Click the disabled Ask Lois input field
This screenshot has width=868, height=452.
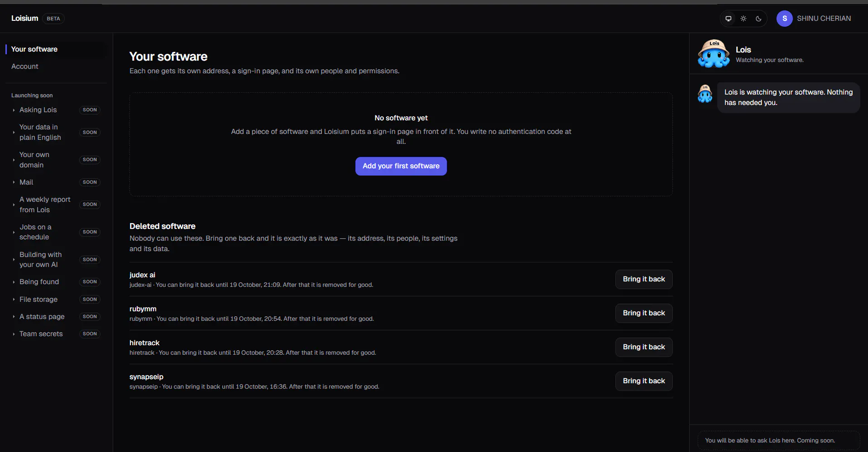[x=779, y=441]
